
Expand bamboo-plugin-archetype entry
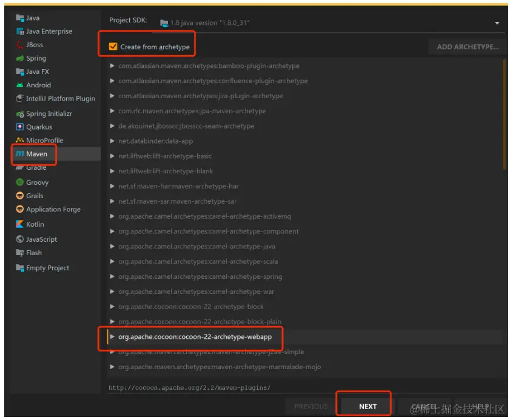coord(112,65)
